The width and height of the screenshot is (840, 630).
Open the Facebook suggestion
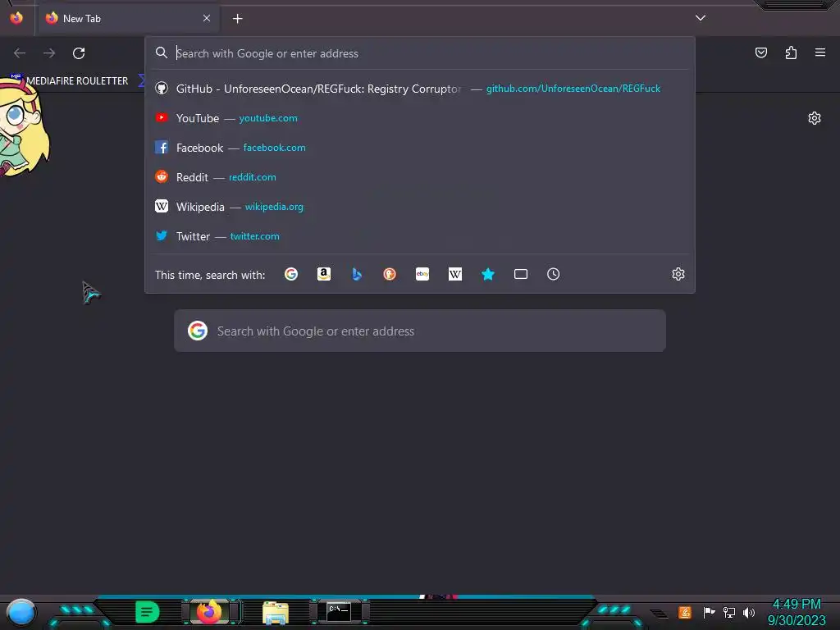pyautogui.click(x=420, y=148)
